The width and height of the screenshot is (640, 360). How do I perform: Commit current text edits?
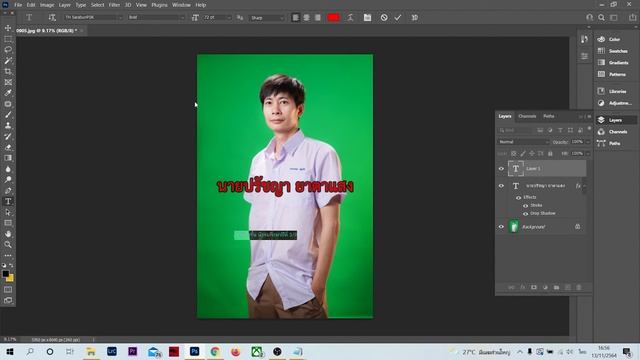click(x=398, y=18)
